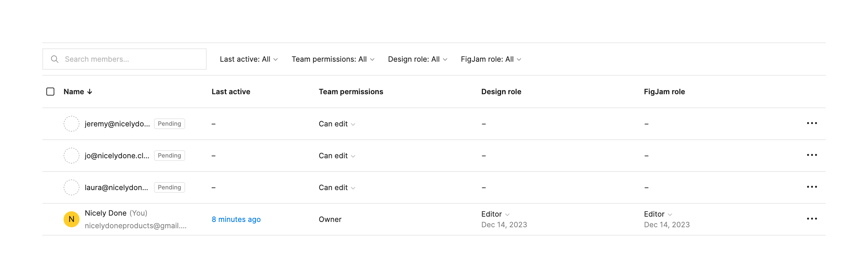Click the Name sort arrow
The image size is (868, 278).
pos(90,92)
